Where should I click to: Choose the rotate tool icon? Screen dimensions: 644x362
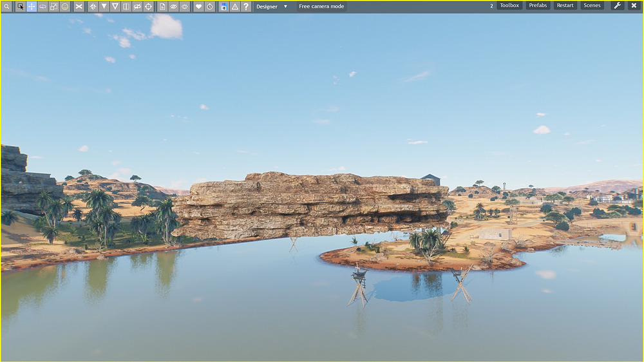[x=43, y=6]
